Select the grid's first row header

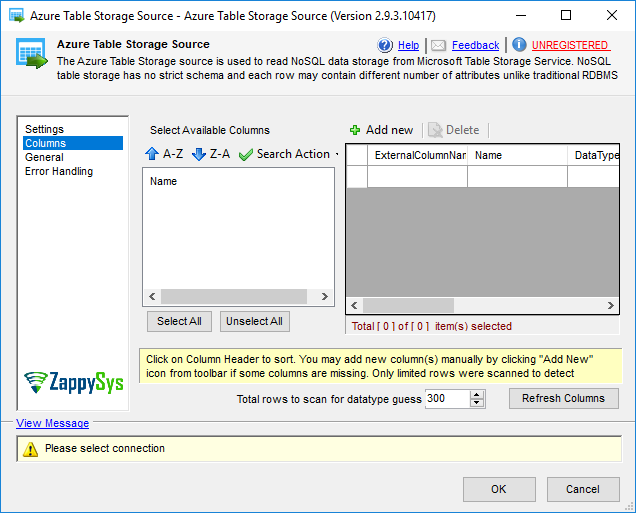357,176
